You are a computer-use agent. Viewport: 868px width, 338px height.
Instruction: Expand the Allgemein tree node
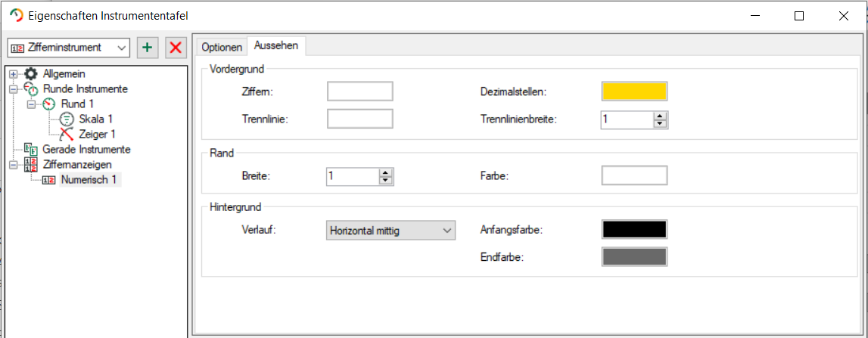coord(13,74)
